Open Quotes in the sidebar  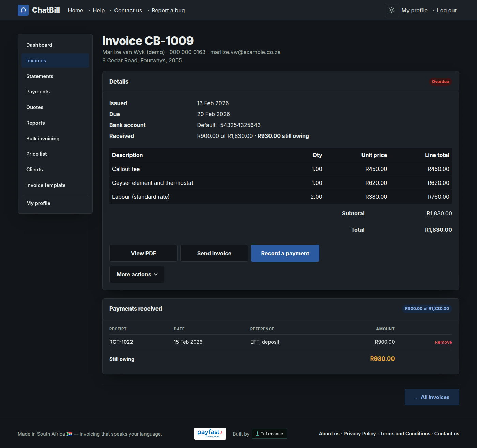(55, 107)
